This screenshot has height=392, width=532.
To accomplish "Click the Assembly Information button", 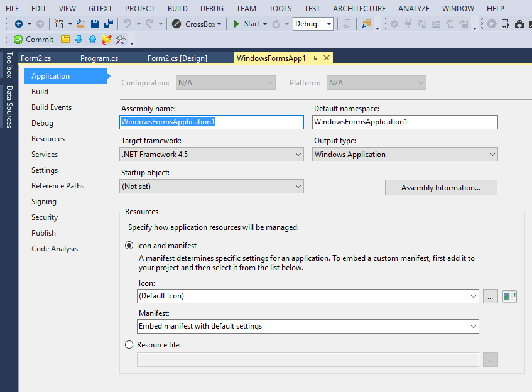I will pos(441,188).
